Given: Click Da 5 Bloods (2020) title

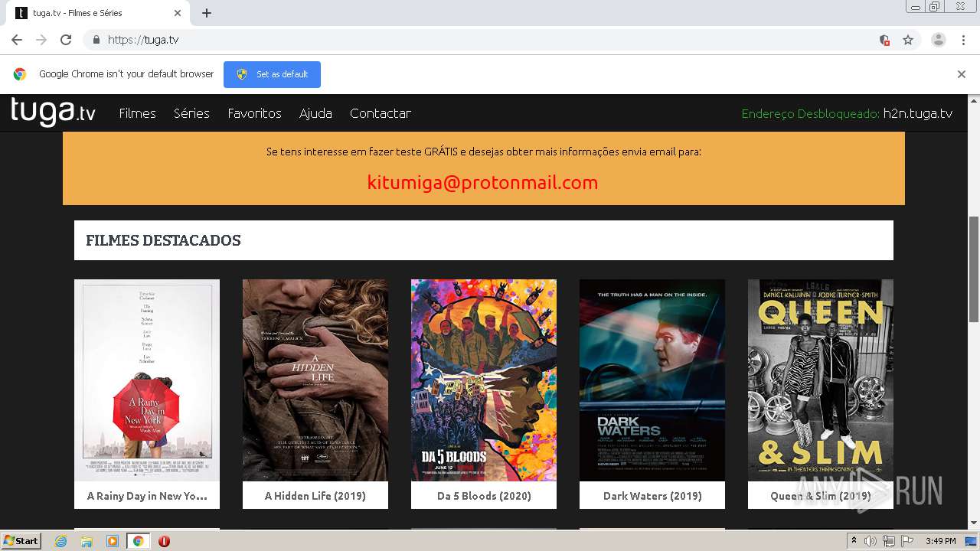Looking at the screenshot, I should pyautogui.click(x=484, y=496).
